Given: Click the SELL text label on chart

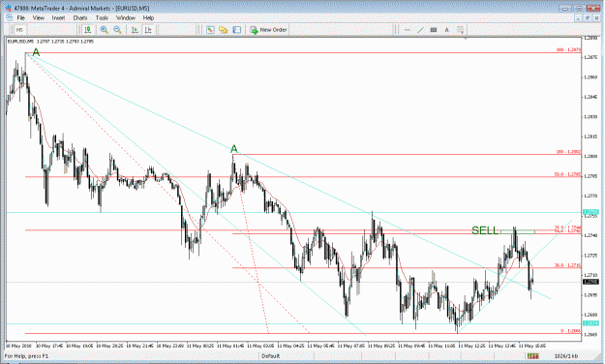Looking at the screenshot, I should [485, 230].
